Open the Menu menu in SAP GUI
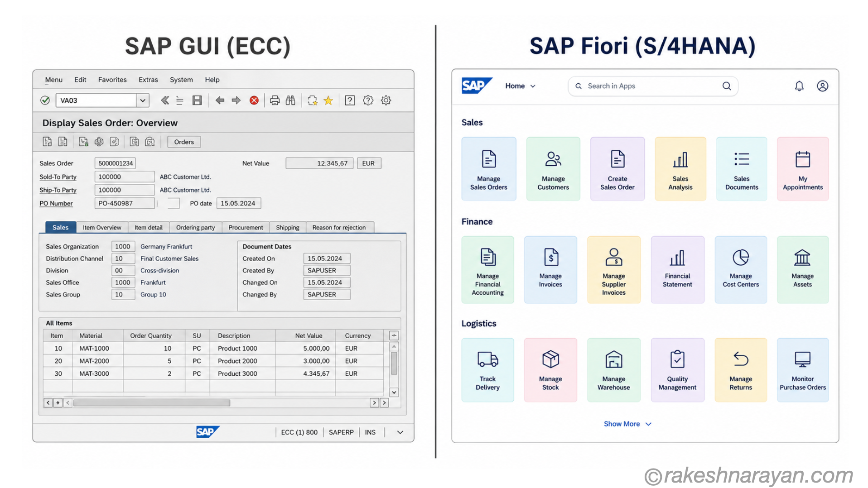The height and width of the screenshot is (488, 868). 53,80
